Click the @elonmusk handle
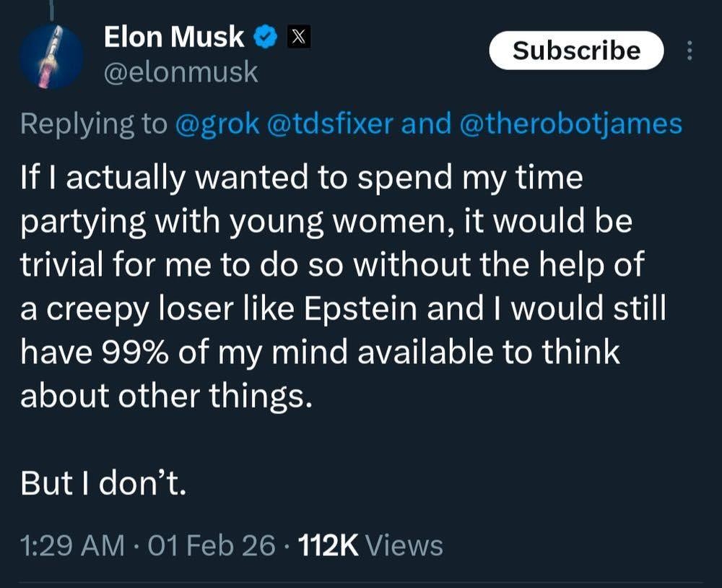The image size is (722, 588). (180, 72)
